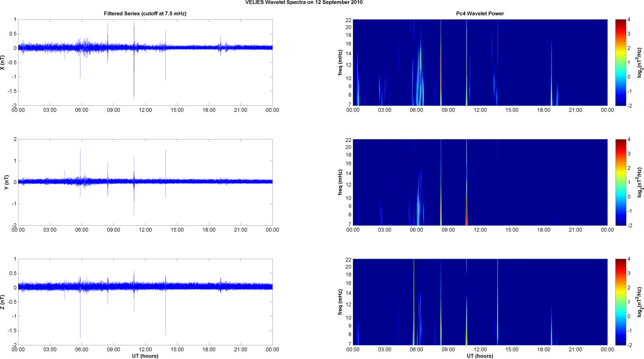
Task: Click freq (mHz) label of bottom spectrogram
Action: pos(340,302)
